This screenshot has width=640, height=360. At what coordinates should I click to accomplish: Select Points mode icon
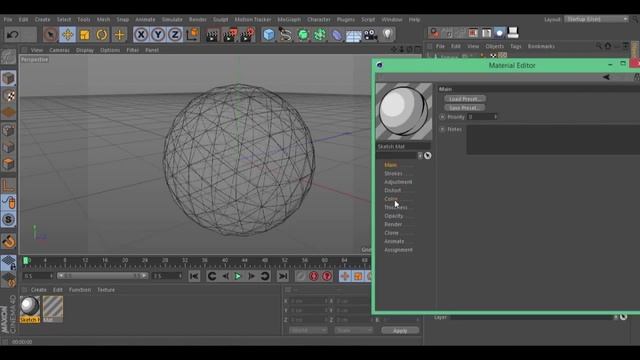pos(8,130)
